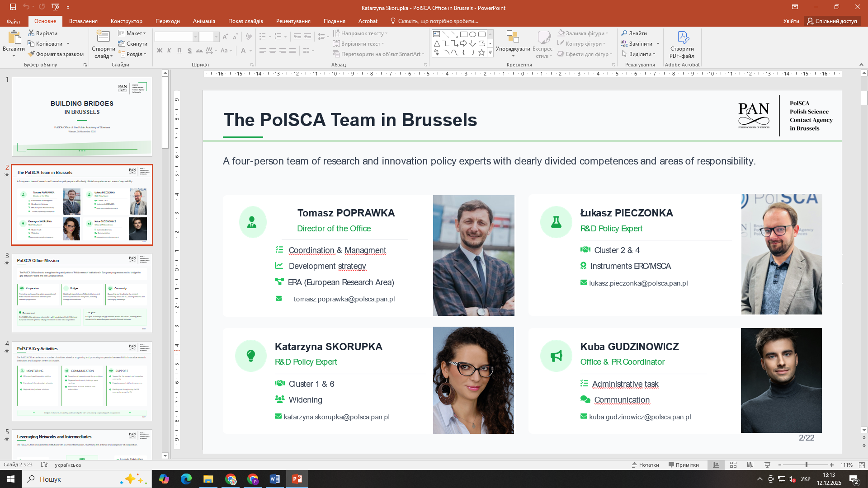This screenshot has height=488, width=868.
Task: Select slide 3 PolSCA Office Mission thumbnail
Action: point(82,293)
